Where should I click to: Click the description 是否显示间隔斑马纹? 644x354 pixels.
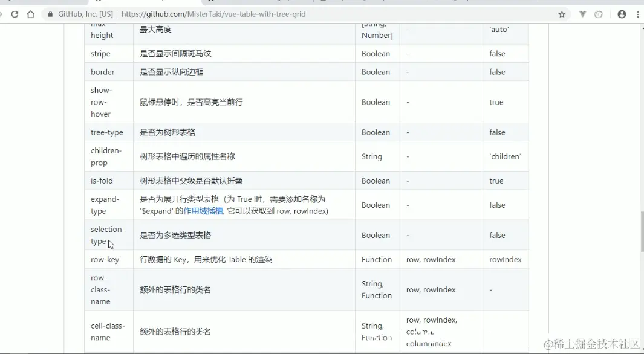coord(175,54)
